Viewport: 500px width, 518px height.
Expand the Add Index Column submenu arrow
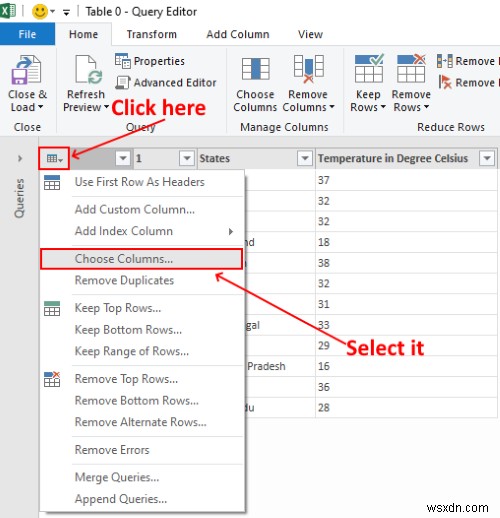pos(231,231)
